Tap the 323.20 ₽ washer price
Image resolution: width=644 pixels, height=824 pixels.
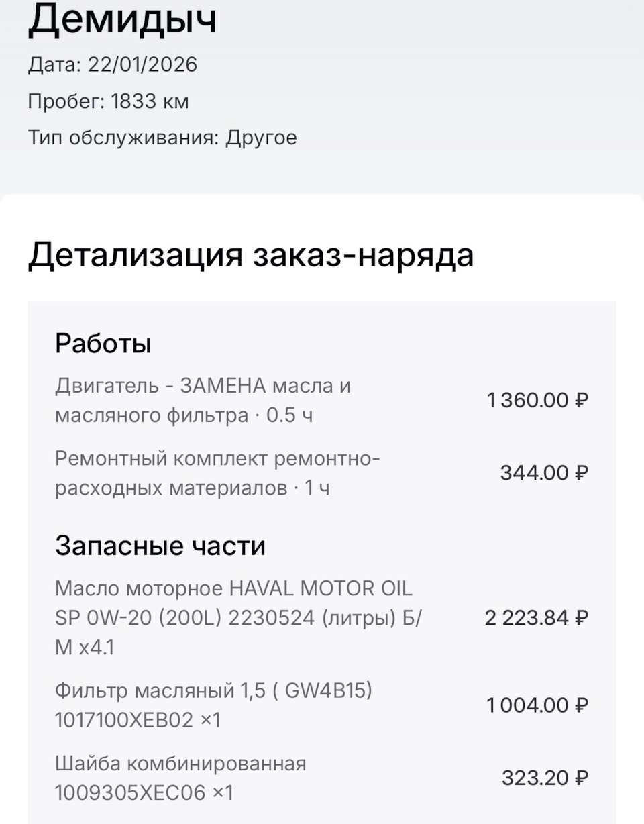point(545,778)
